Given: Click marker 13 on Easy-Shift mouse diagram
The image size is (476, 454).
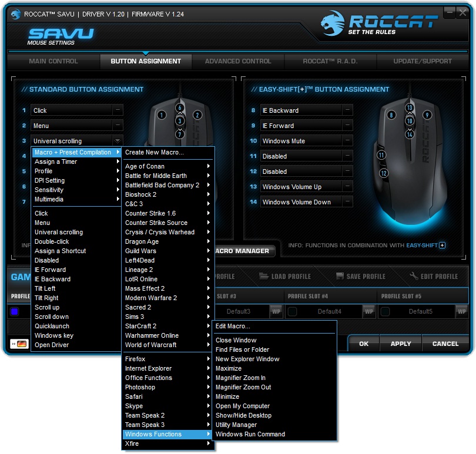Looking at the screenshot, I should (410, 107).
